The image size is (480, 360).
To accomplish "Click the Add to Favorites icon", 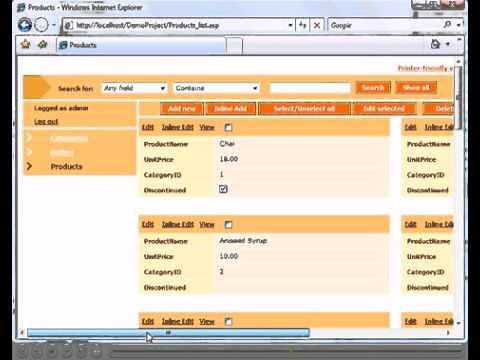I will [x=43, y=44].
